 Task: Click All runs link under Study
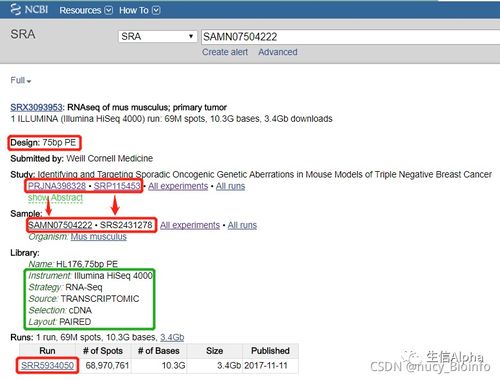(230, 186)
